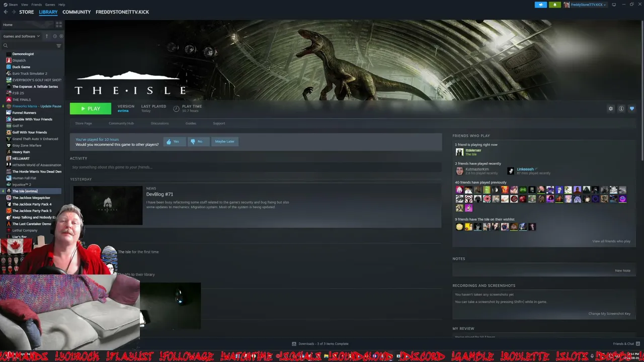Image resolution: width=644 pixels, height=362 pixels.
Task: Open the DevBlog #71 news title
Action: pos(159,194)
